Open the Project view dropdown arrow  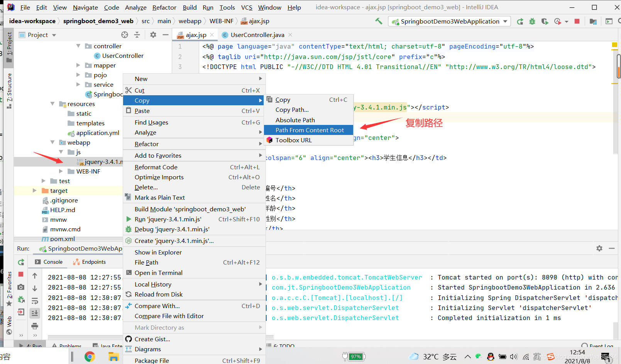coord(54,35)
